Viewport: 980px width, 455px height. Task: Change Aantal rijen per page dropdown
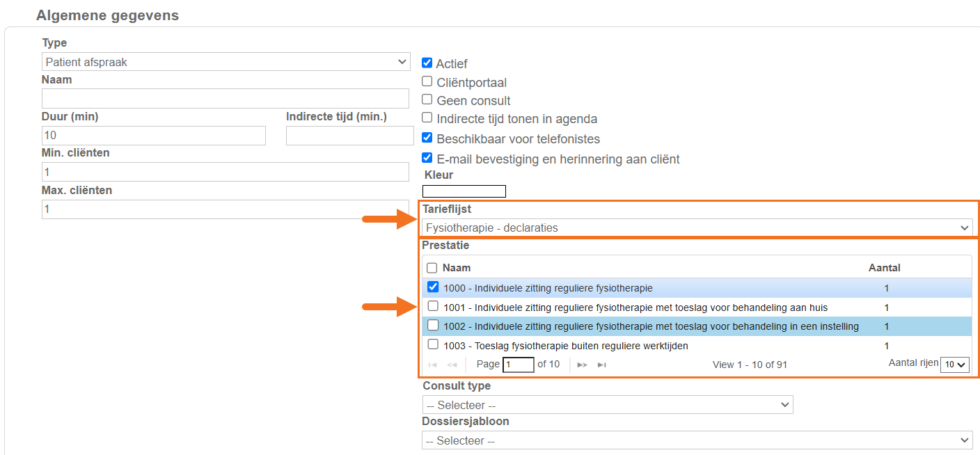pyautogui.click(x=954, y=365)
